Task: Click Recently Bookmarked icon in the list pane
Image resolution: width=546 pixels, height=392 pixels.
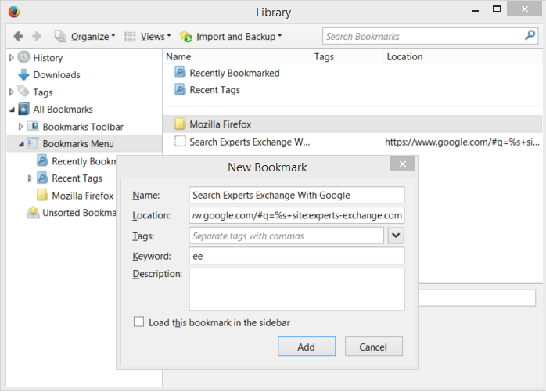Action: pyautogui.click(x=180, y=73)
